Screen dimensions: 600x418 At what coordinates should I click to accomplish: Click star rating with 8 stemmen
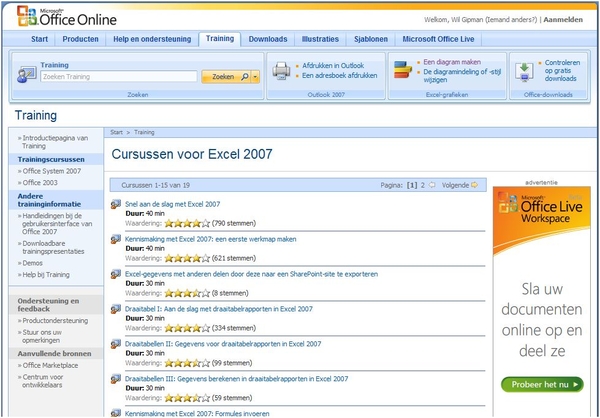(x=187, y=293)
